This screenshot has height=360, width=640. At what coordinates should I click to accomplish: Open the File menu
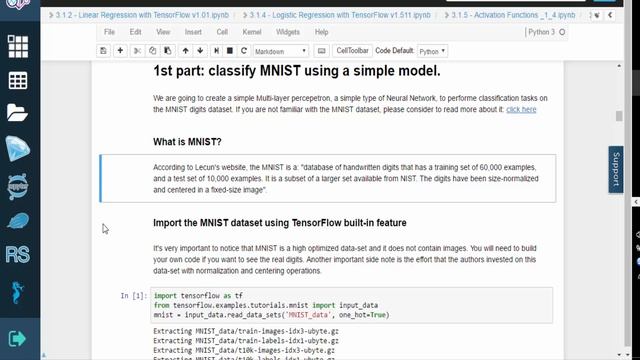109,32
